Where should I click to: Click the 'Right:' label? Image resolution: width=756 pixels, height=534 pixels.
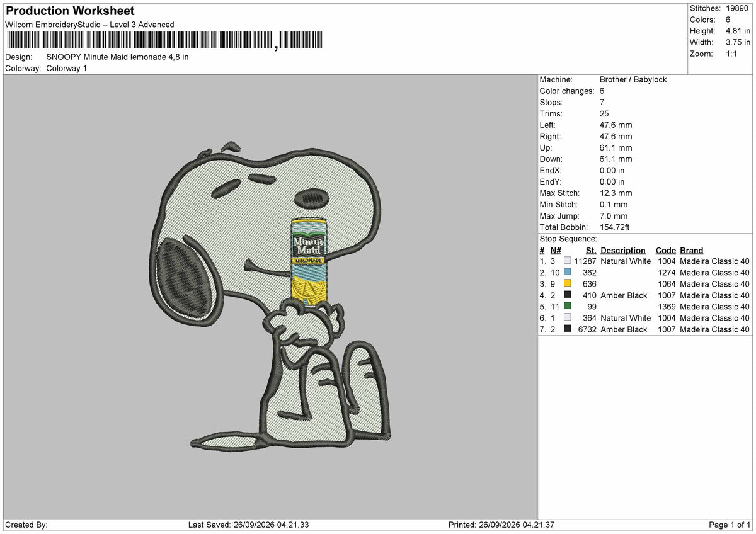551,136
